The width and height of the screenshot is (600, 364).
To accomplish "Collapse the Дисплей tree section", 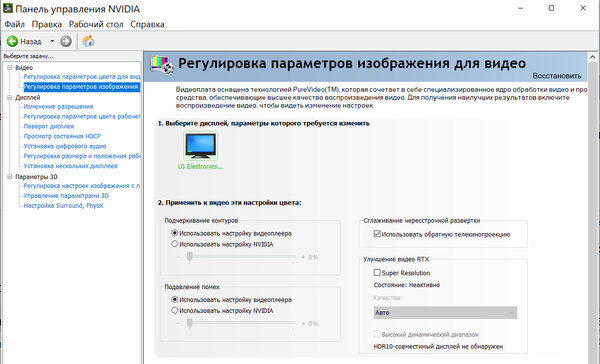I will click(x=10, y=97).
